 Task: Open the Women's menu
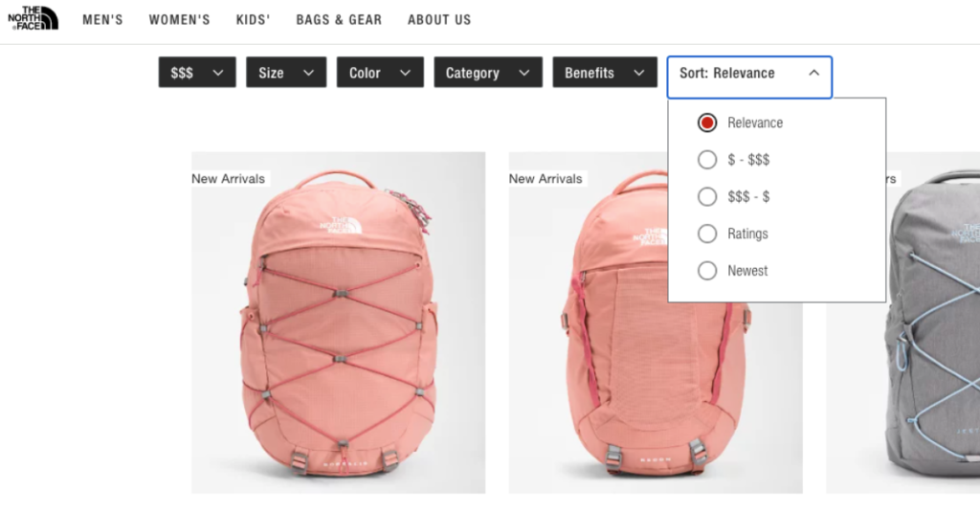[179, 19]
